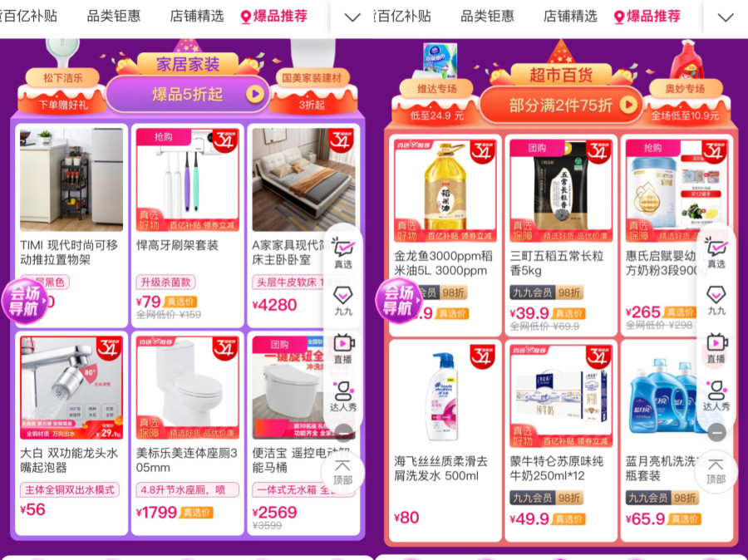Open 松下洁乐 下单赠好礼 promo
748x560 pixels.
tap(62, 91)
